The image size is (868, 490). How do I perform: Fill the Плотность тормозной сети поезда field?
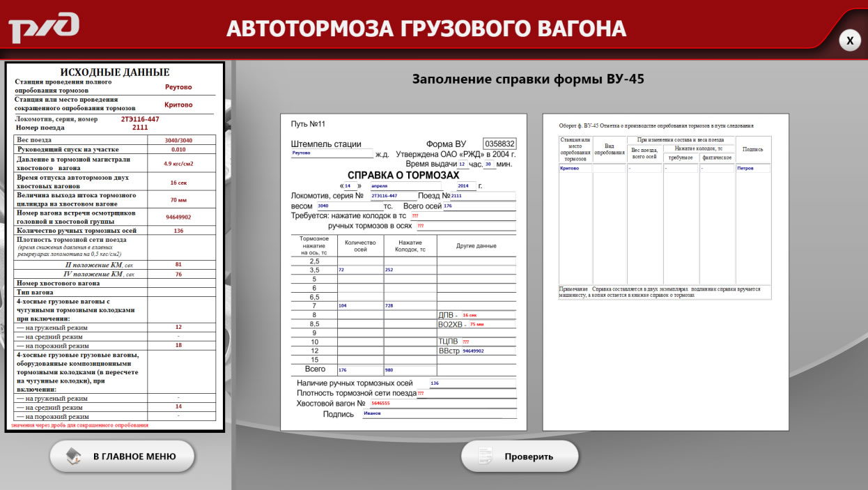[466, 393]
